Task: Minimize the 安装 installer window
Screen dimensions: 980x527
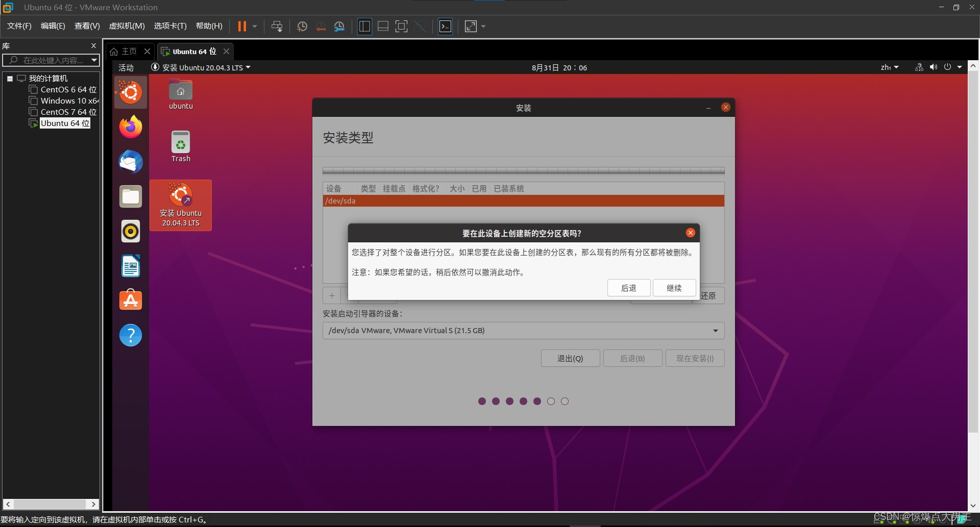Action: point(708,108)
